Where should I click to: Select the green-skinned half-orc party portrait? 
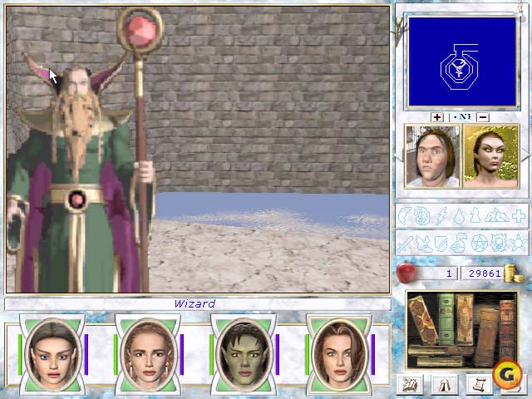point(243,354)
